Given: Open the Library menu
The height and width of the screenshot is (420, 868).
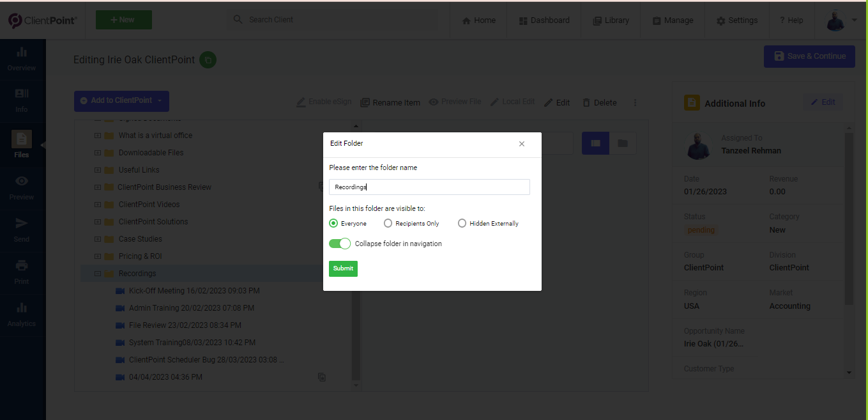Looking at the screenshot, I should click(611, 20).
